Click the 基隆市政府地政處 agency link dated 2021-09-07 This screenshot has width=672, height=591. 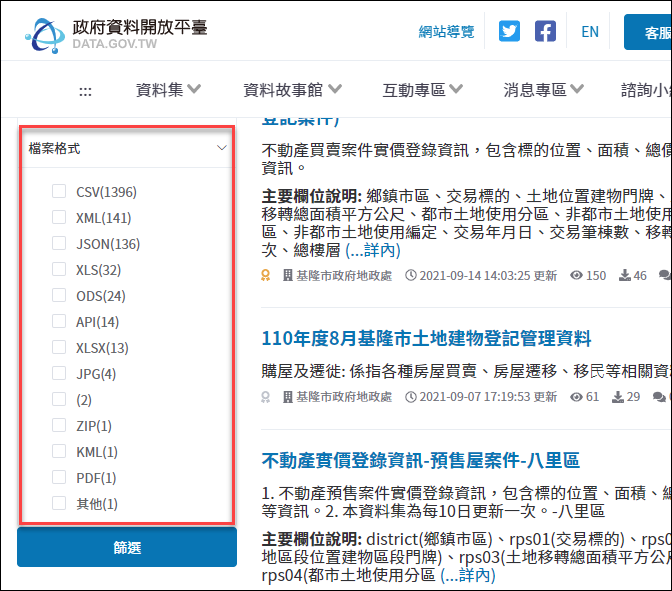click(344, 397)
